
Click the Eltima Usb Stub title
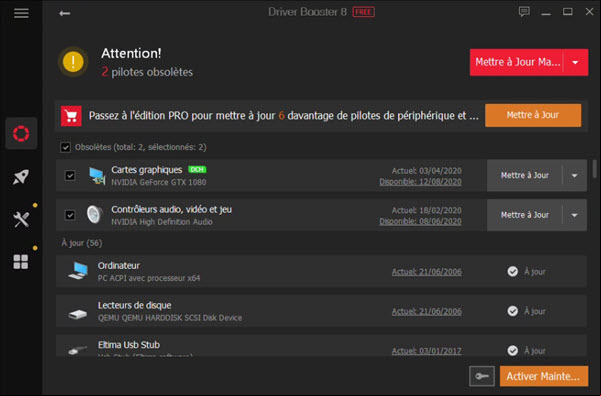(129, 345)
